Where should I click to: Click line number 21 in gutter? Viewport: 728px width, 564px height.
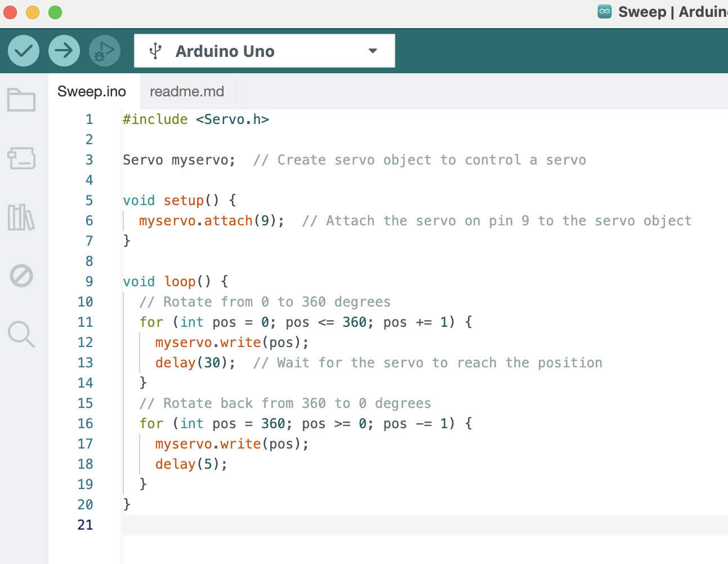[85, 525]
